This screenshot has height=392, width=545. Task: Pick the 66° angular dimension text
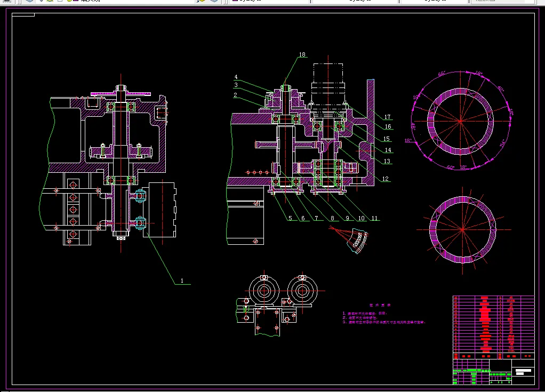point(442,74)
